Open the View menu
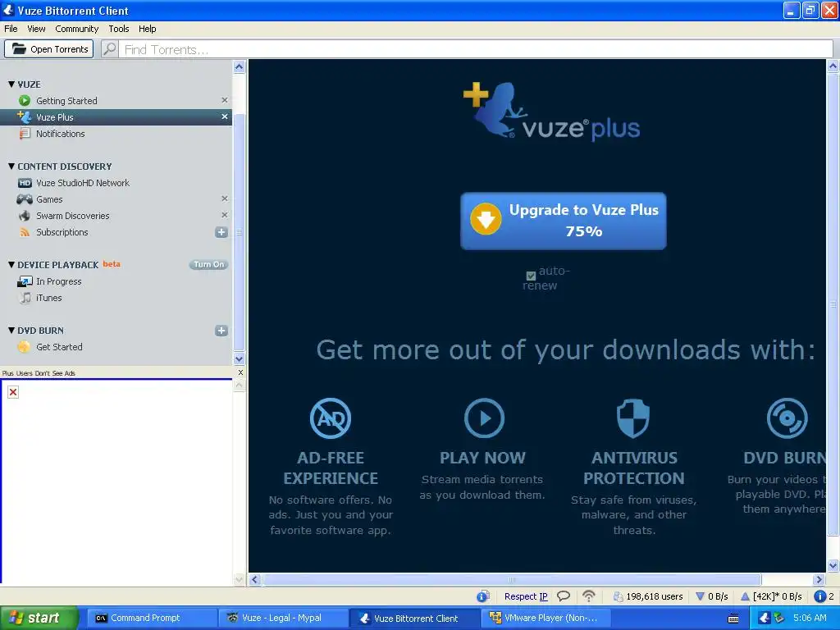Image resolution: width=840 pixels, height=630 pixels. 36,29
